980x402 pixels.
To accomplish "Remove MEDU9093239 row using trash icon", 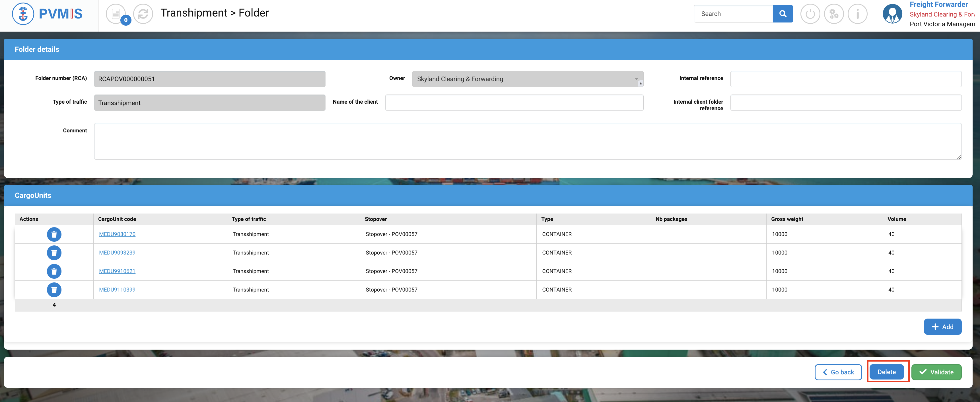I will pyautogui.click(x=54, y=253).
